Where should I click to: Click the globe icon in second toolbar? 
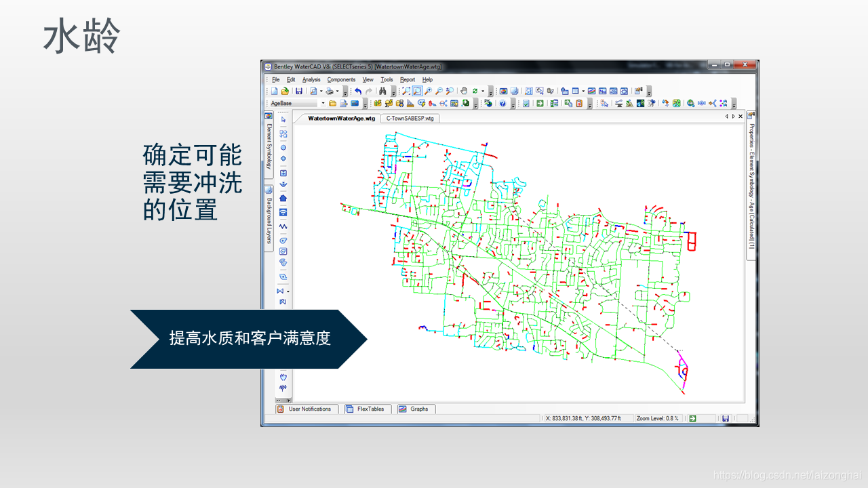(488, 104)
